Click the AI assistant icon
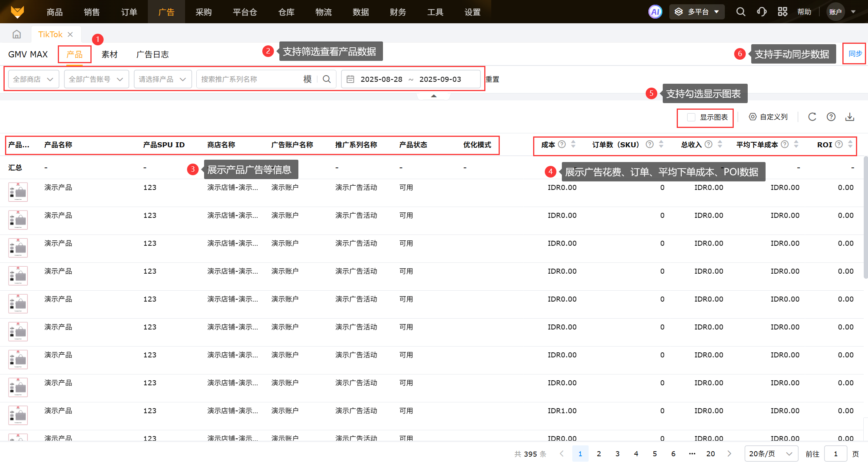Image resolution: width=868 pixels, height=464 pixels. (655, 12)
